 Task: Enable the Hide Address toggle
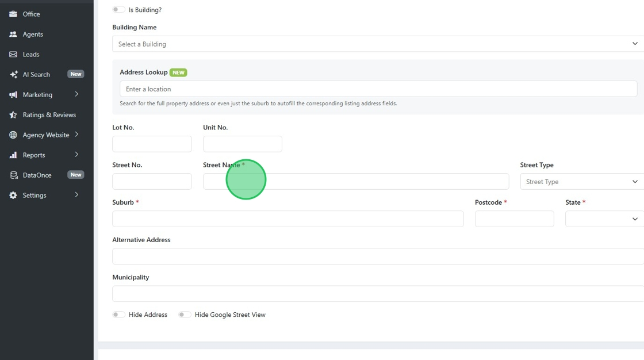[119, 315]
